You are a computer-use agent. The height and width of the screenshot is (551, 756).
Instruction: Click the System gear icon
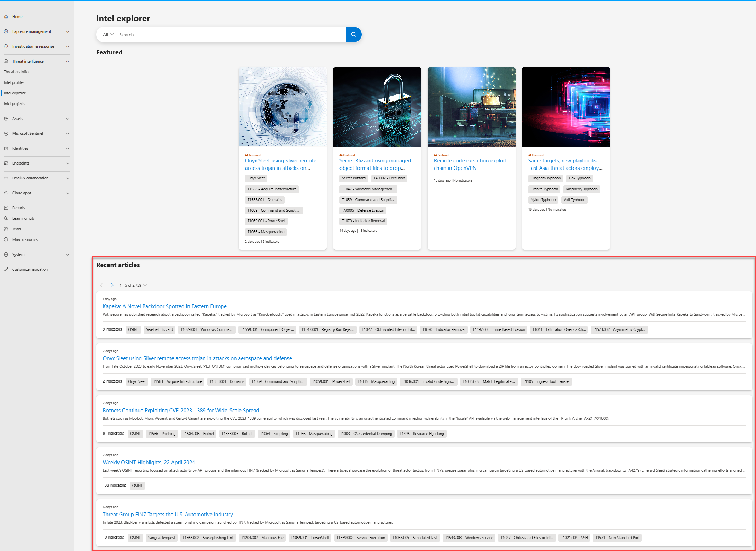6,254
